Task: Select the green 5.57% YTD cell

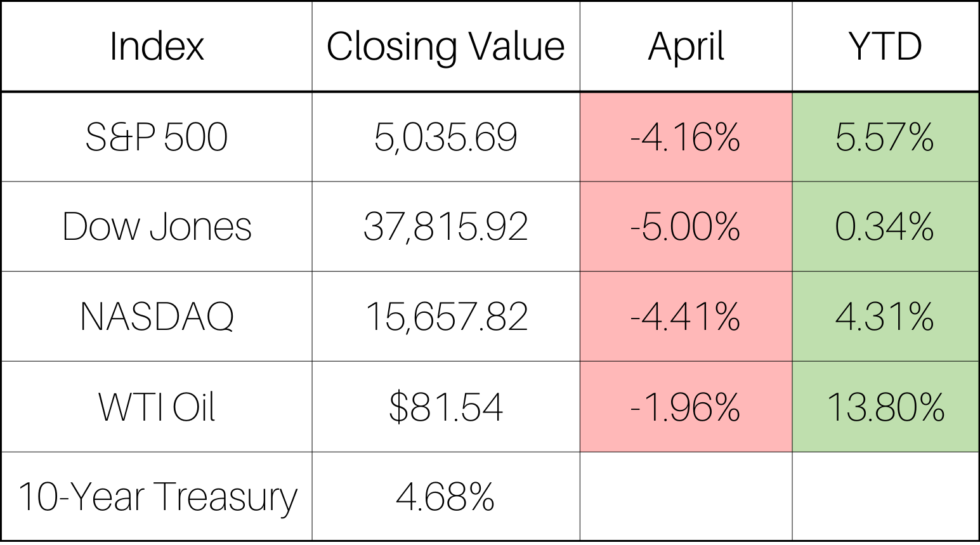Action: (885, 137)
